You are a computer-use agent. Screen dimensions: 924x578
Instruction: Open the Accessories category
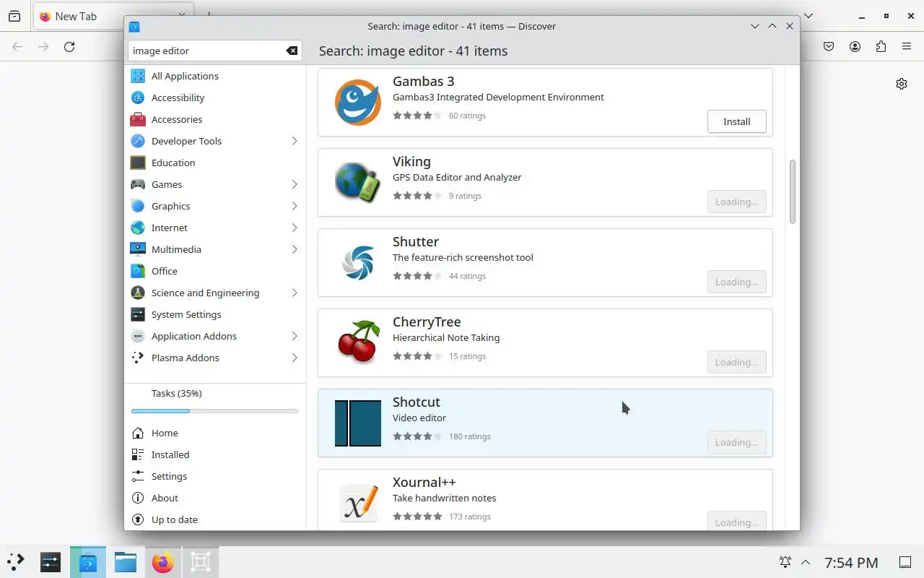point(215,119)
